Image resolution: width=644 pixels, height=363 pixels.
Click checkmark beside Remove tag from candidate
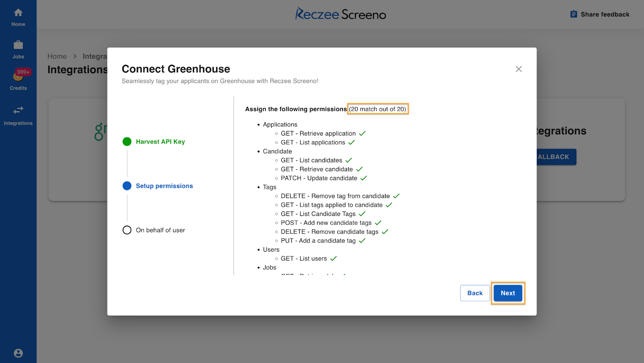396,196
